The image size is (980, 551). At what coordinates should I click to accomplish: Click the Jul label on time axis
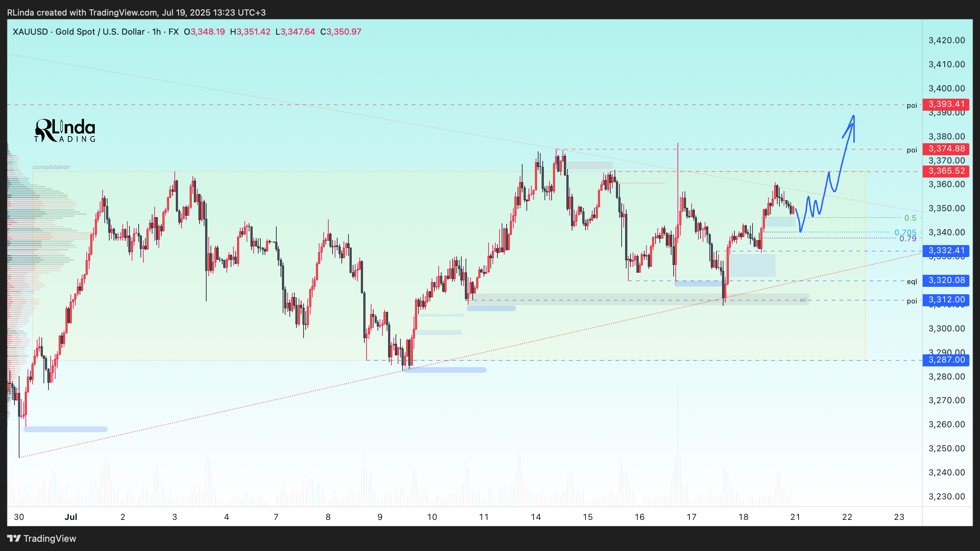point(71,517)
